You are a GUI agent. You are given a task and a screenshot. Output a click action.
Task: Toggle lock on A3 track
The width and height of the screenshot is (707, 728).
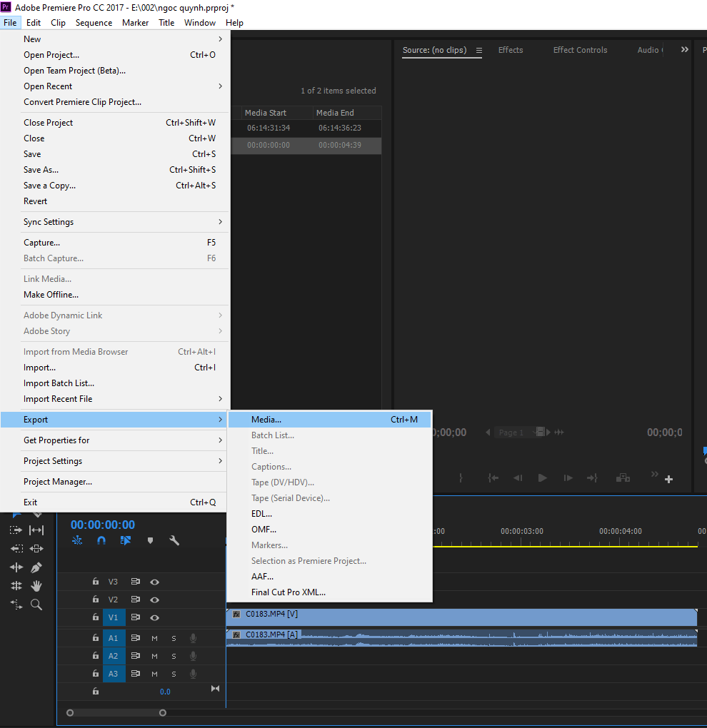click(x=95, y=673)
